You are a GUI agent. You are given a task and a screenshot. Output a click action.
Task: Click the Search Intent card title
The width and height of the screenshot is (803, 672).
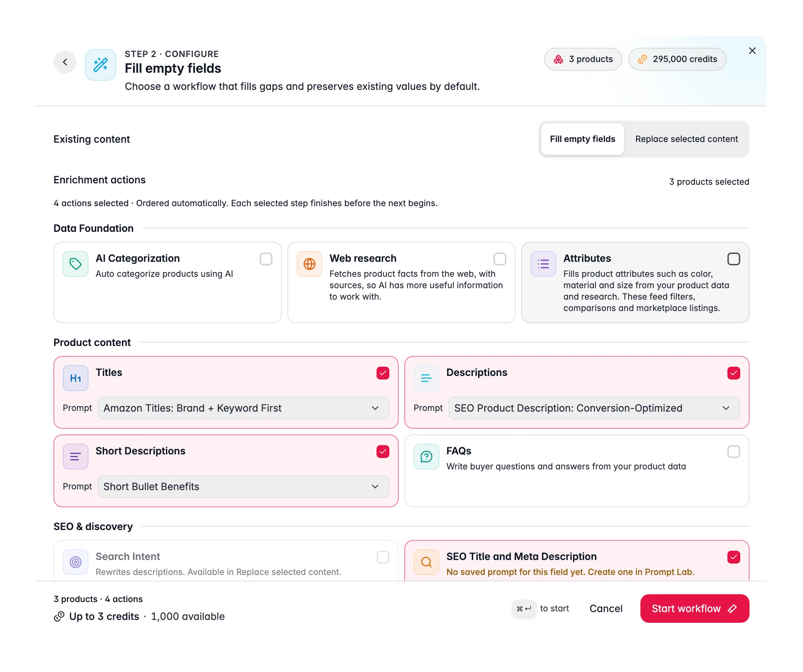tap(128, 557)
